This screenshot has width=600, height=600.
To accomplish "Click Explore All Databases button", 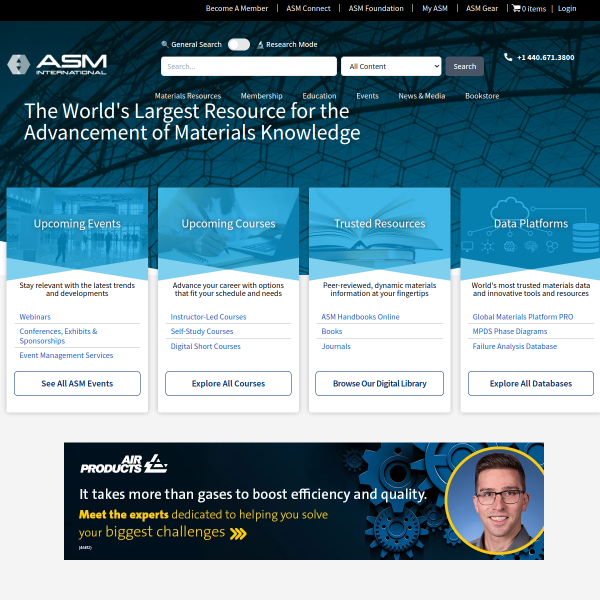I will [531, 383].
